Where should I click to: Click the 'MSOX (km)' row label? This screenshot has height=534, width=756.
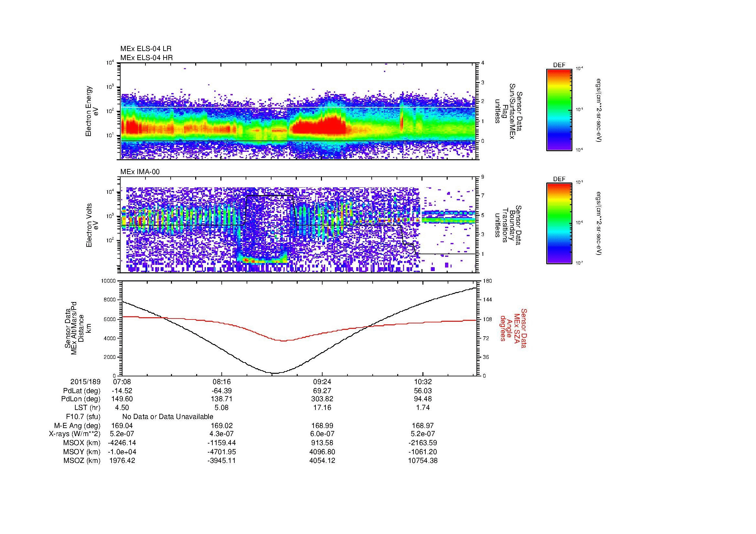(82, 443)
